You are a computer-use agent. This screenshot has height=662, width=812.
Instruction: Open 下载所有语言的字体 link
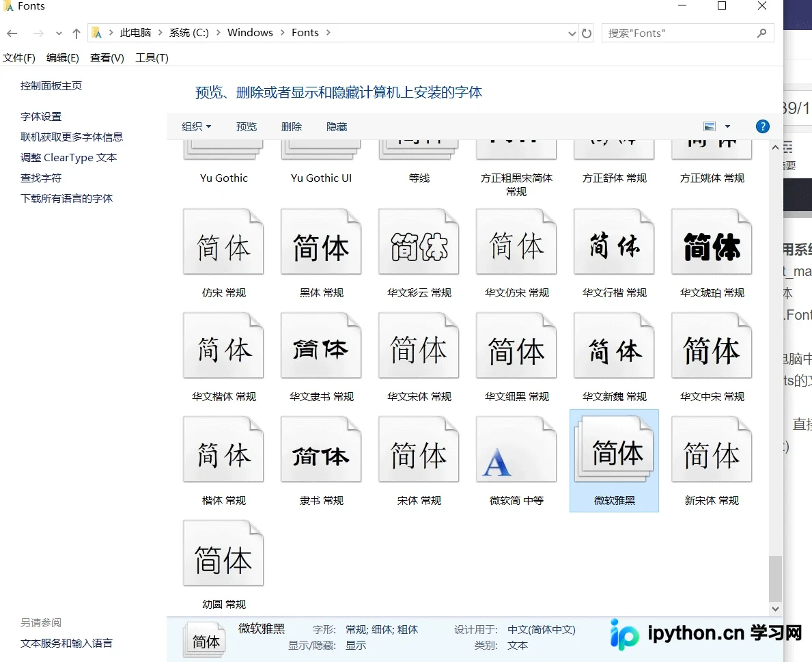tap(66, 198)
